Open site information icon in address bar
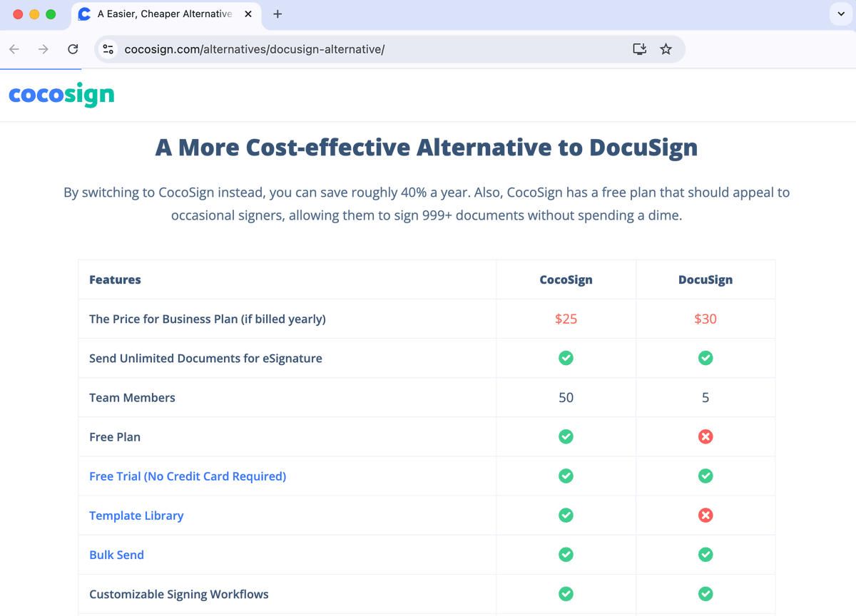Image resolution: width=856 pixels, height=616 pixels. (108, 49)
